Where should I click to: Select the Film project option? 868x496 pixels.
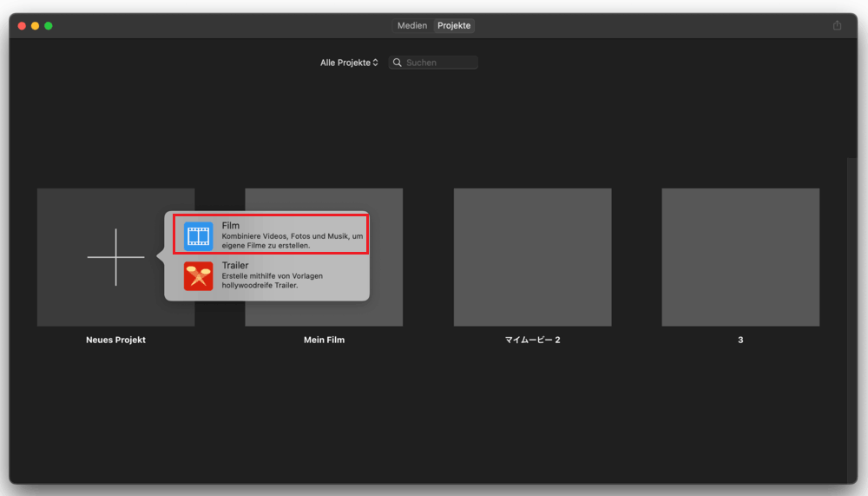[x=271, y=235]
